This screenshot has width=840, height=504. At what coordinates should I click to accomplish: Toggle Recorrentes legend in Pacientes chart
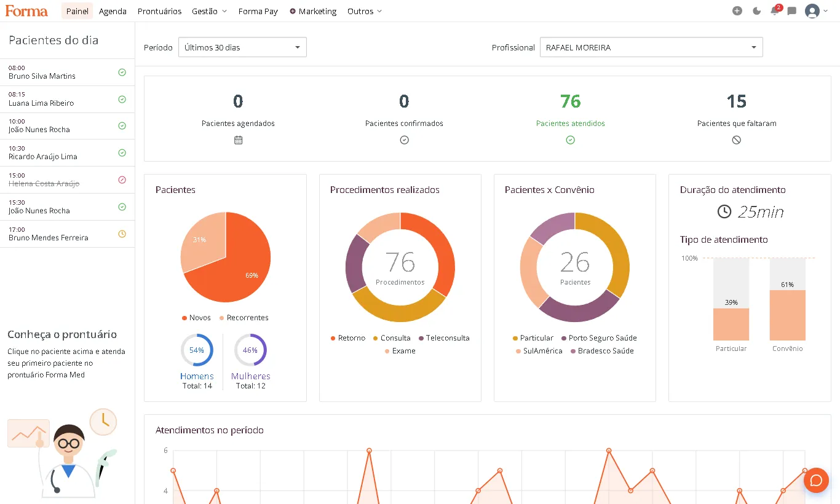coord(244,318)
